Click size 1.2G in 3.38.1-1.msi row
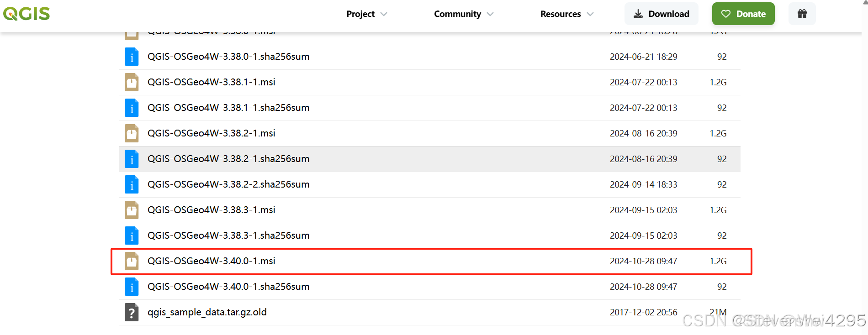868x335 pixels. click(x=718, y=82)
